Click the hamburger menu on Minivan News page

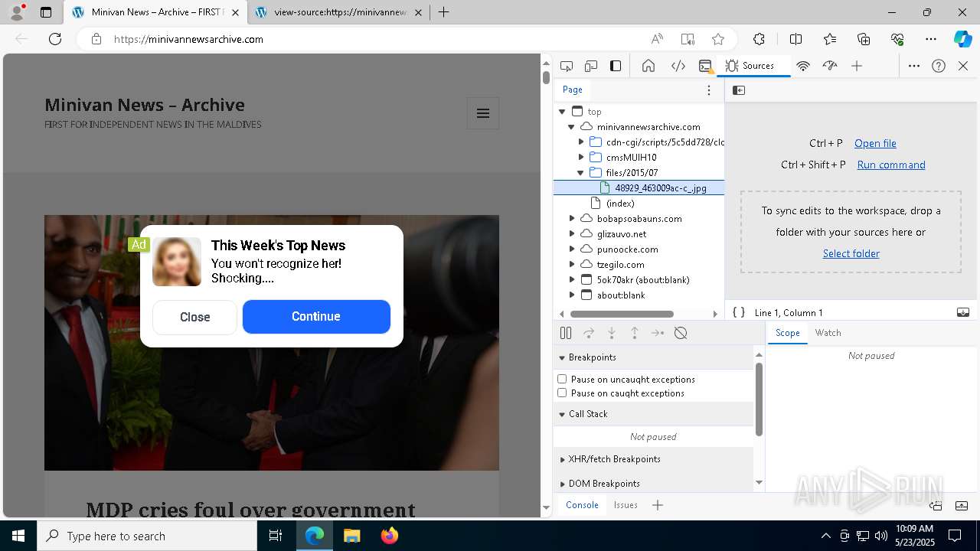[483, 113]
